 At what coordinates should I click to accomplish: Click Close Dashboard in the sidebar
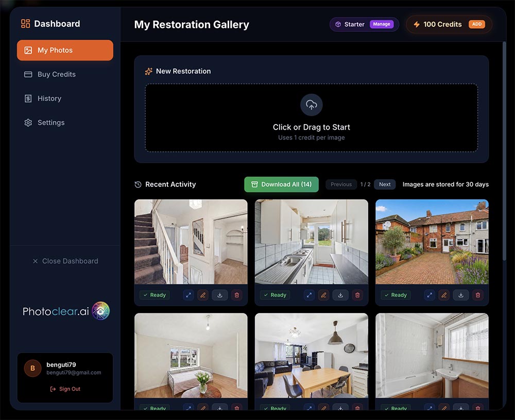coord(65,261)
